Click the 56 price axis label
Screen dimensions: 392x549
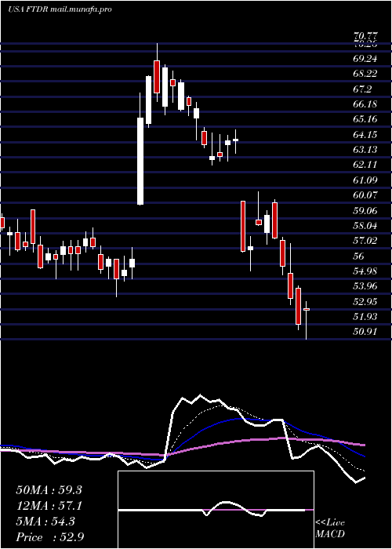pyautogui.click(x=359, y=256)
